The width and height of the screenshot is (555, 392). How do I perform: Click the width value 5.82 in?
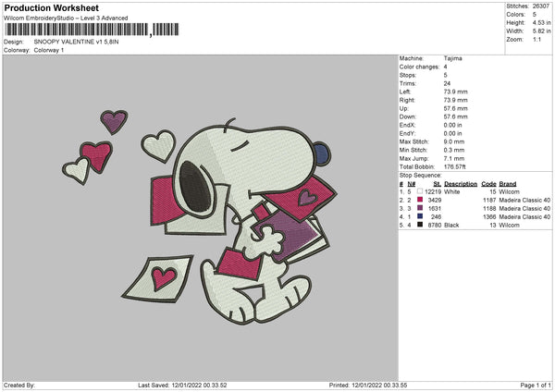click(x=541, y=31)
